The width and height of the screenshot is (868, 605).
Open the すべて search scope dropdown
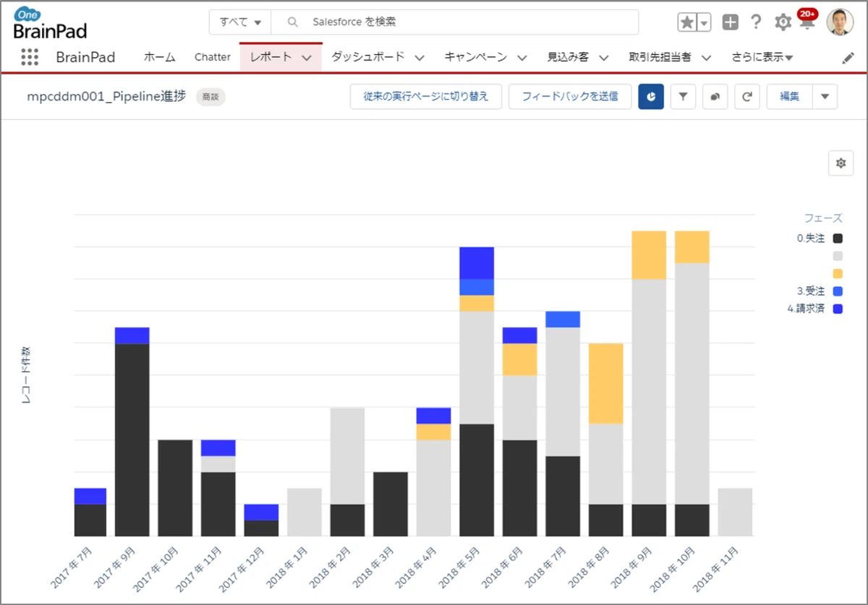(x=240, y=22)
